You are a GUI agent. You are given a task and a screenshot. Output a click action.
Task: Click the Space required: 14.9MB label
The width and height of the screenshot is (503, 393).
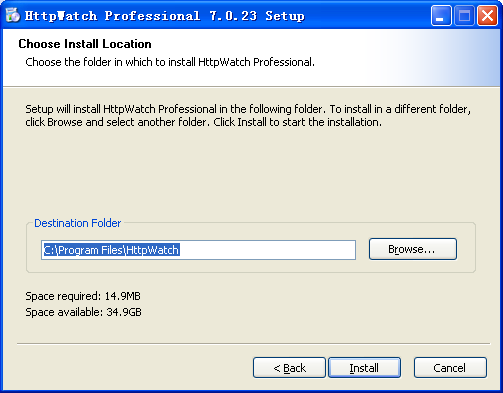point(83,296)
